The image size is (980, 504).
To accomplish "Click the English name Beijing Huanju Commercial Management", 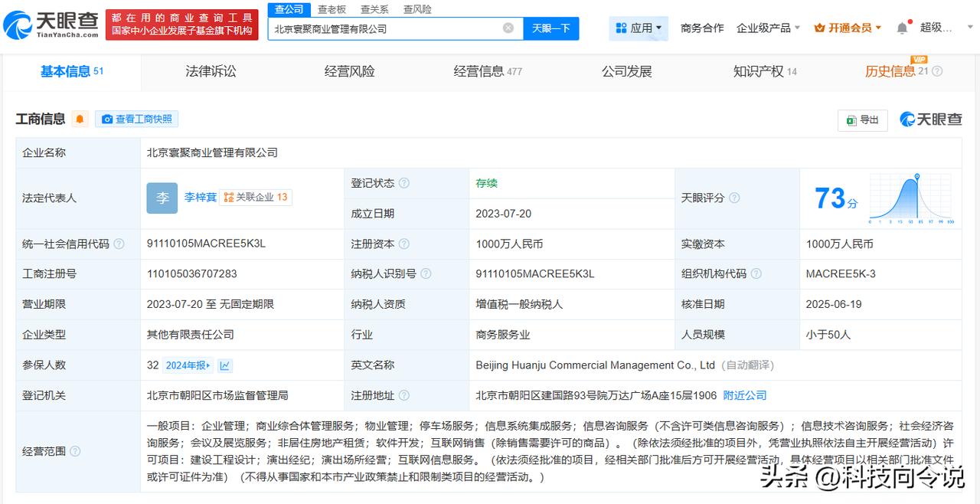I will [x=595, y=365].
